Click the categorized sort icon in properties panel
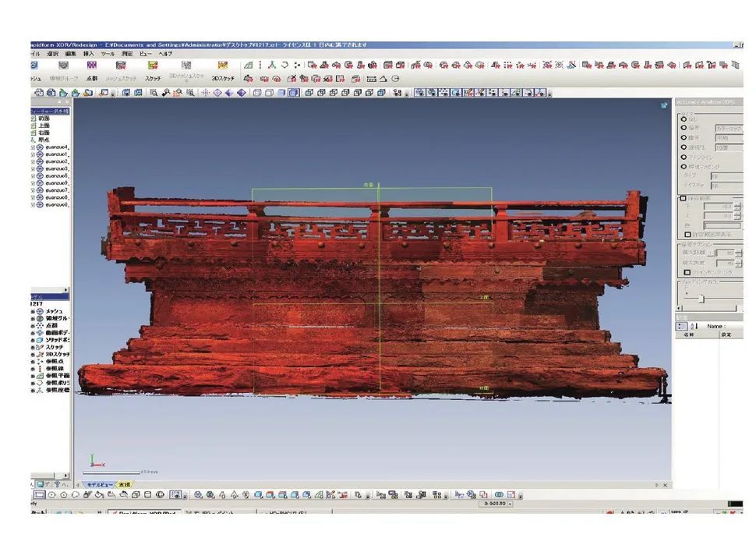This screenshot has width=756, height=538. coord(680,326)
